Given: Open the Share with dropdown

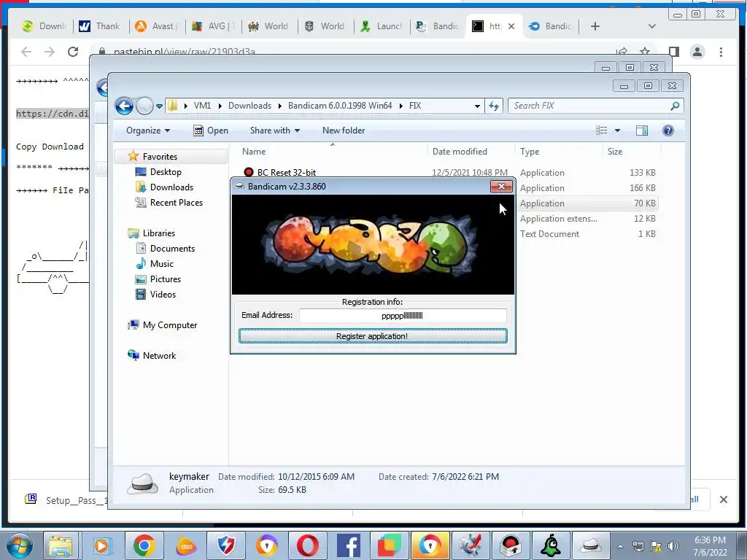Looking at the screenshot, I should 275,131.
